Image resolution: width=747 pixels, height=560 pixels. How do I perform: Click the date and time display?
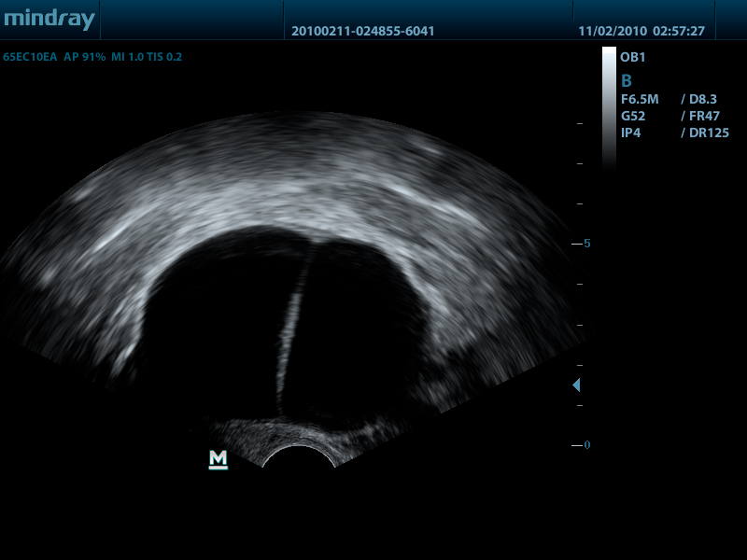coord(641,31)
